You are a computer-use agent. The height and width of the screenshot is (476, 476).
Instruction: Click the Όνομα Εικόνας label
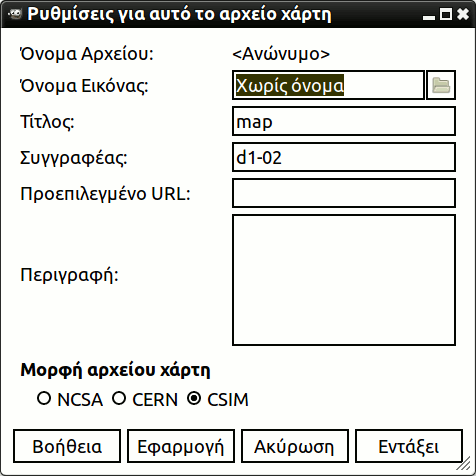point(84,86)
